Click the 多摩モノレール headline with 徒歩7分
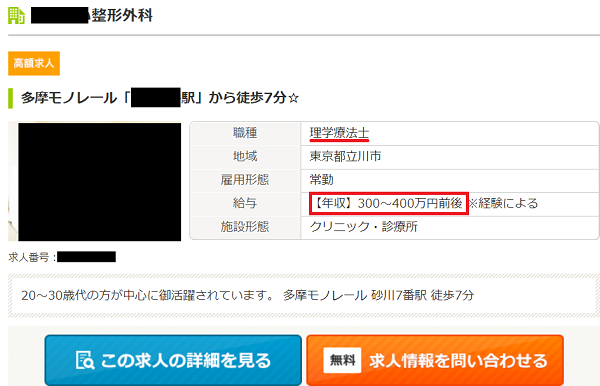This screenshot has width=600, height=386. pyautogui.click(x=160, y=98)
